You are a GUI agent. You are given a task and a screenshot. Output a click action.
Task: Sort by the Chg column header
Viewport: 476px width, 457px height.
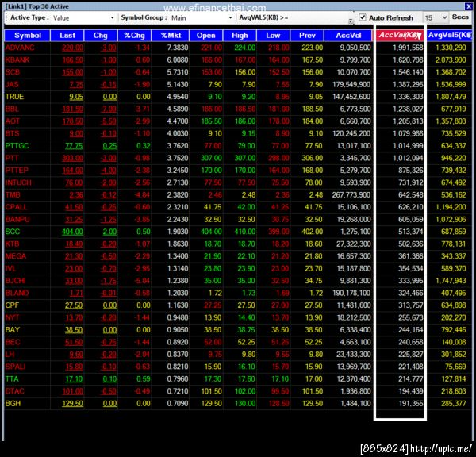click(101, 36)
